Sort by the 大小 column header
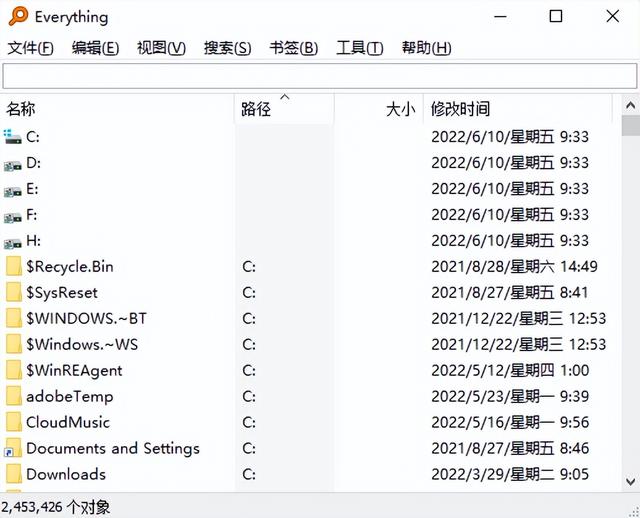 click(x=379, y=109)
